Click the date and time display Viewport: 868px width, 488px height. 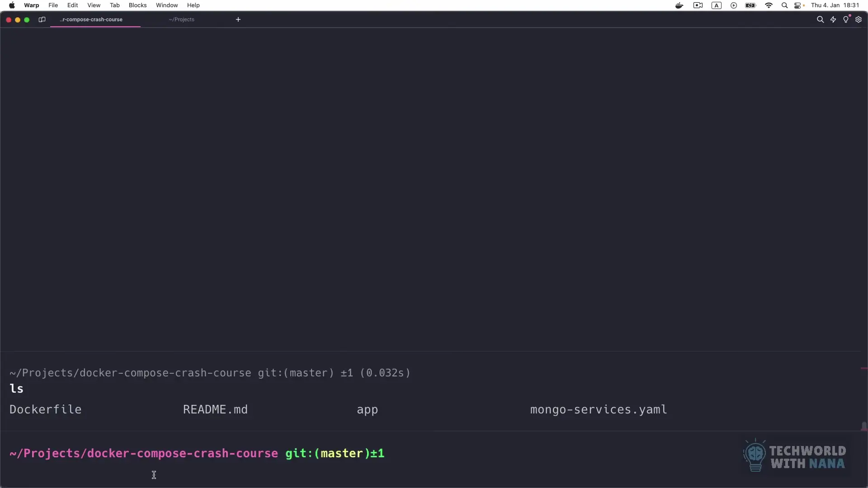click(835, 5)
